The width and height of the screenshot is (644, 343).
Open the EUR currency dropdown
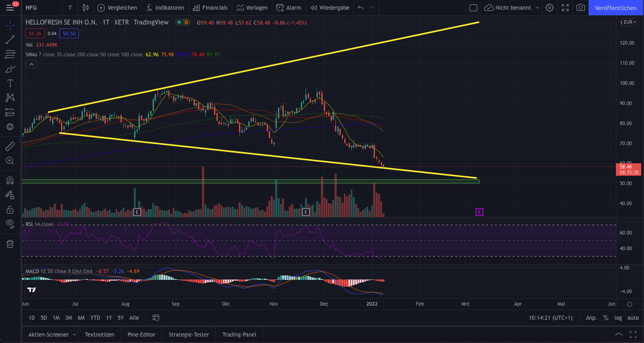tap(630, 22)
